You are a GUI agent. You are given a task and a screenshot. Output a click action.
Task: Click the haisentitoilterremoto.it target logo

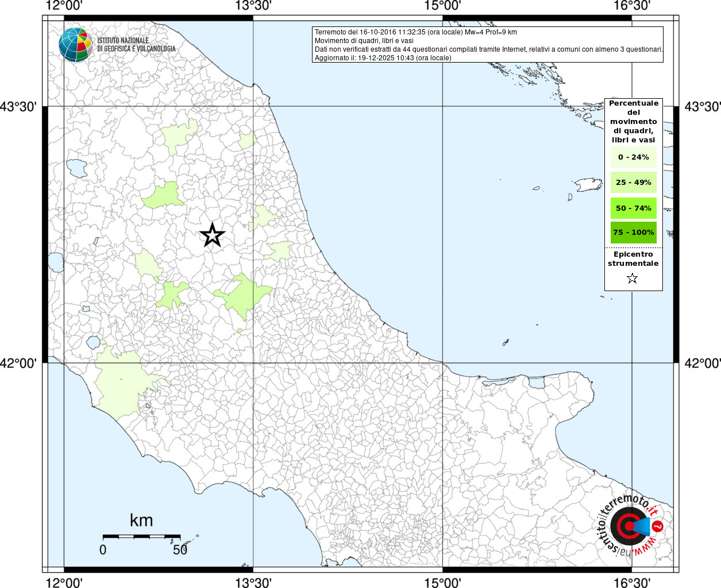[628, 526]
